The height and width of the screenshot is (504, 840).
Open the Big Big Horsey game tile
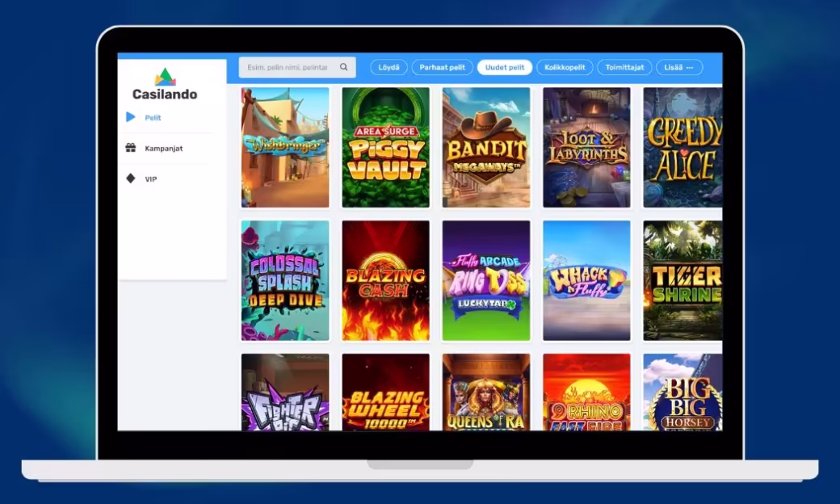[682, 392]
